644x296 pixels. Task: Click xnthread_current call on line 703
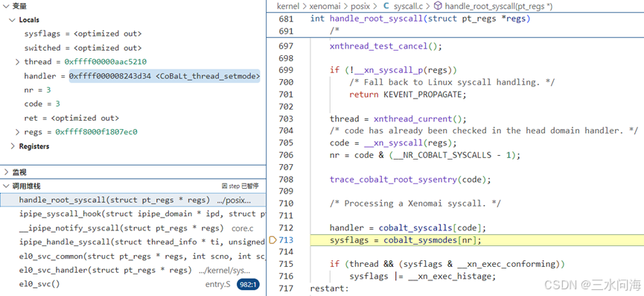(412, 119)
